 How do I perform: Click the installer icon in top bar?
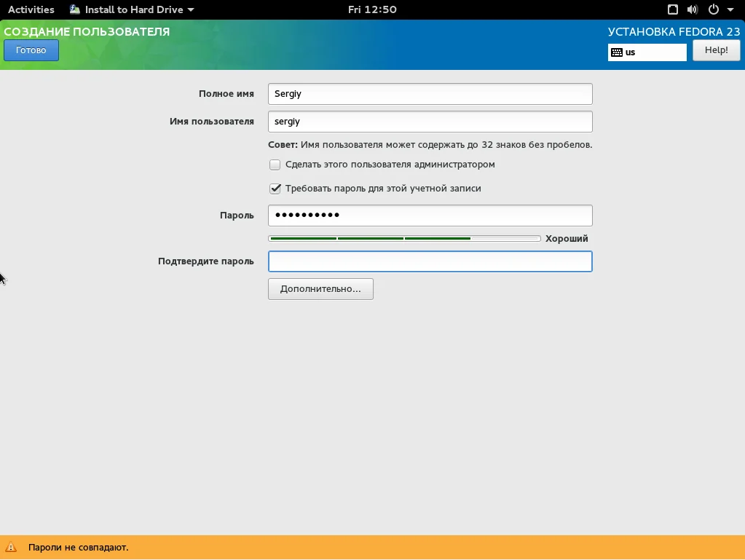(75, 9)
